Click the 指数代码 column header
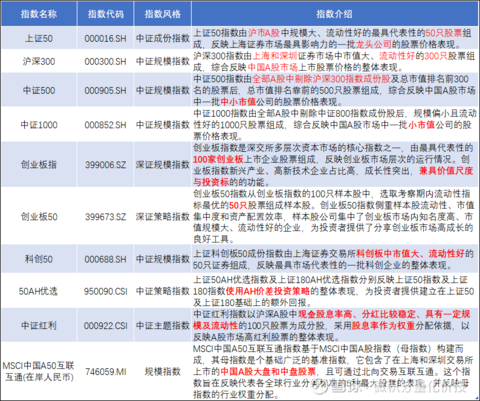Image resolution: width=480 pixels, height=401 pixels. pyautogui.click(x=106, y=14)
